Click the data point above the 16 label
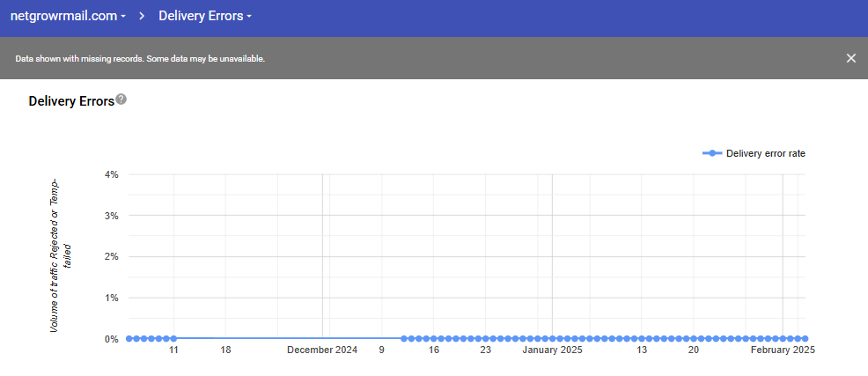Viewport: 868px width, 376px height. coord(434,338)
